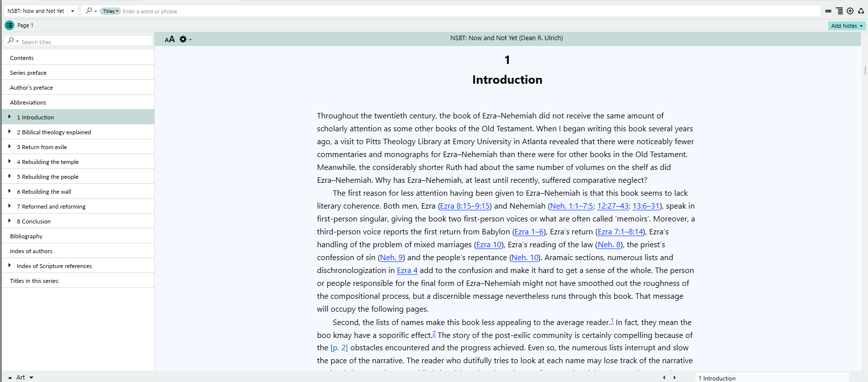This screenshot has height=382, width=868.
Task: Follow the 12:27–43 reference link
Action: point(613,206)
